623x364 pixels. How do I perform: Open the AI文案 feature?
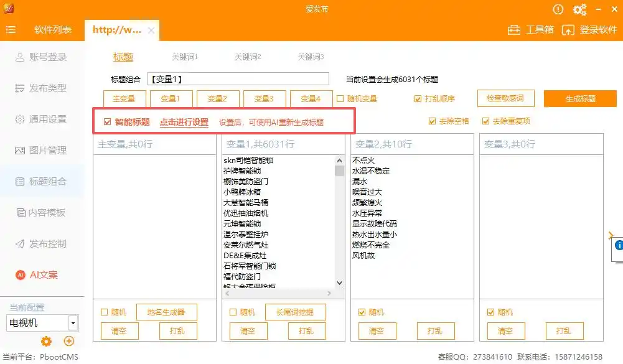click(42, 275)
